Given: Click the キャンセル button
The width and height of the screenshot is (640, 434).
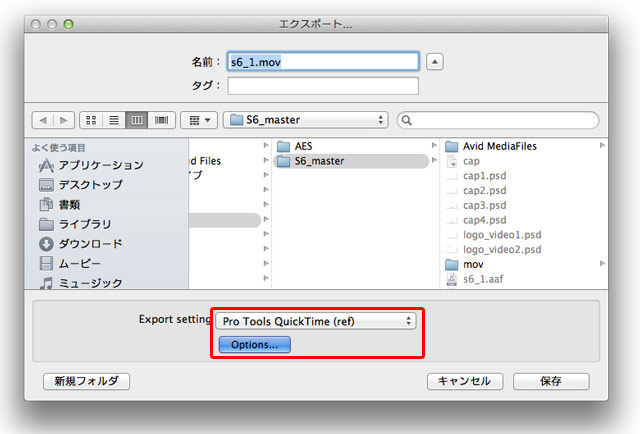Looking at the screenshot, I should (465, 381).
